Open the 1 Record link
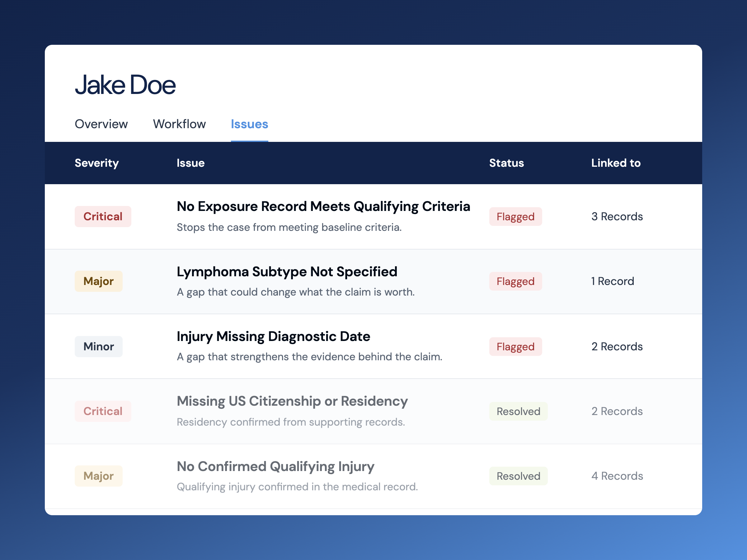Viewport: 747px width, 560px height. pyautogui.click(x=612, y=281)
